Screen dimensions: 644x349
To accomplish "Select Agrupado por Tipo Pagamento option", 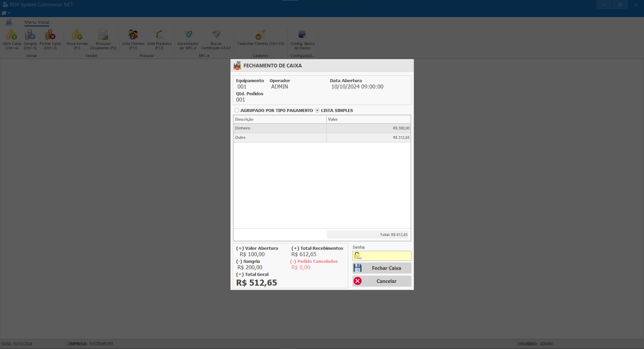I will 237,110.
